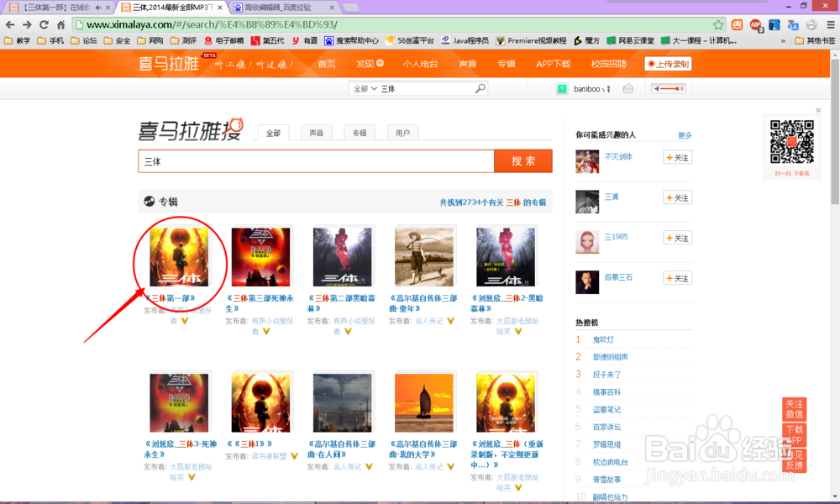The image size is (840, 504).
Task: Open the 有道 bookmark
Action: click(305, 40)
